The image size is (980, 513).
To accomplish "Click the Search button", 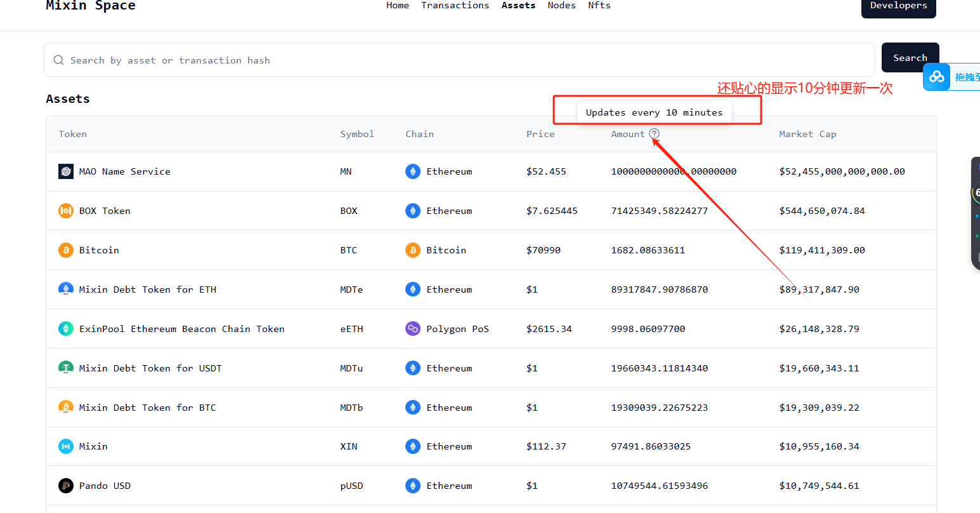I will pos(910,58).
